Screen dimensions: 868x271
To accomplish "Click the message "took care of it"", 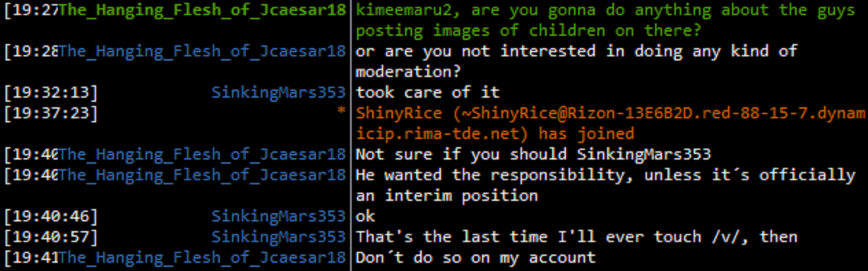I will 428,92.
